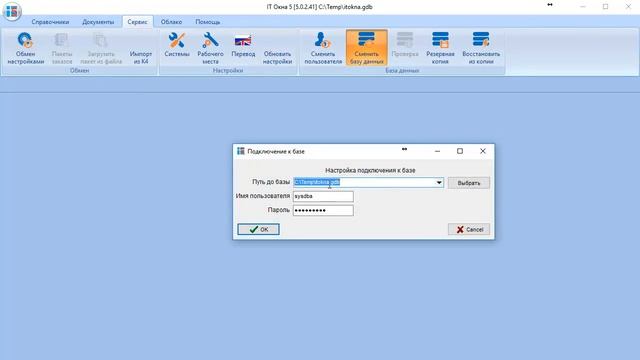
Task: Open the Облако ribbon tab
Action: point(171,22)
